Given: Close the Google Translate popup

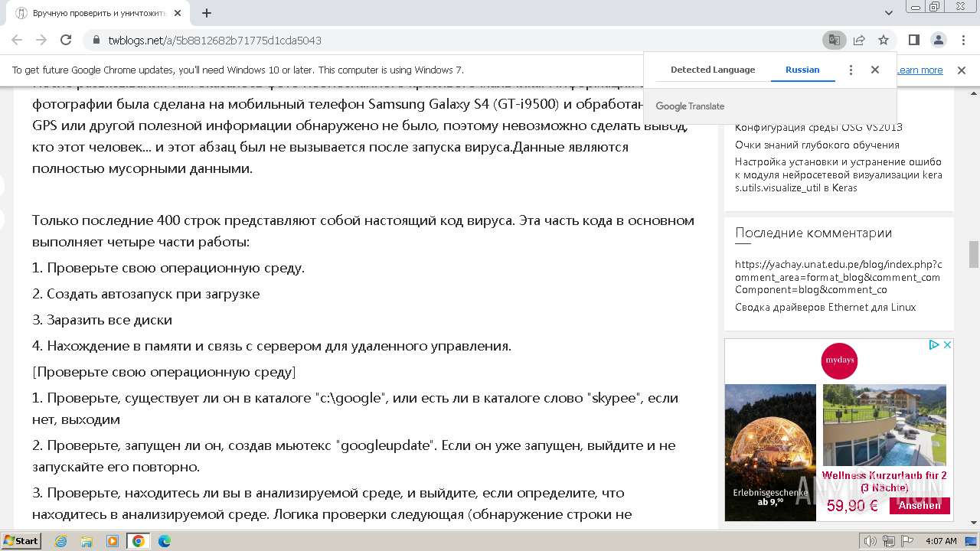Looking at the screenshot, I should click(875, 70).
